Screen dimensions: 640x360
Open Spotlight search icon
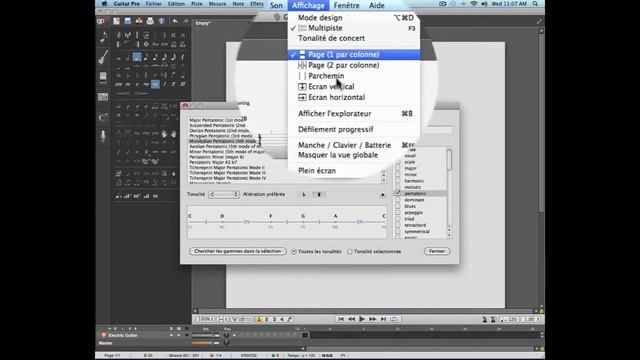point(535,4)
